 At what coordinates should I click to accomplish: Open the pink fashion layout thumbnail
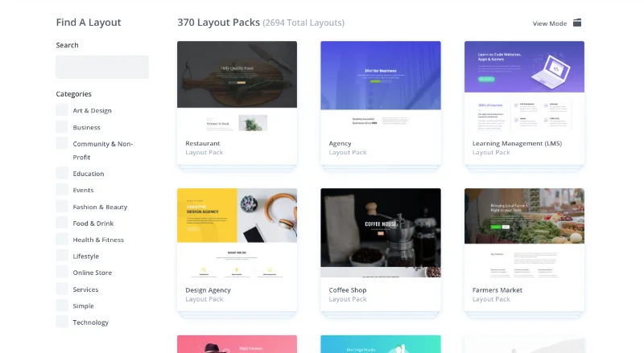[237, 344]
